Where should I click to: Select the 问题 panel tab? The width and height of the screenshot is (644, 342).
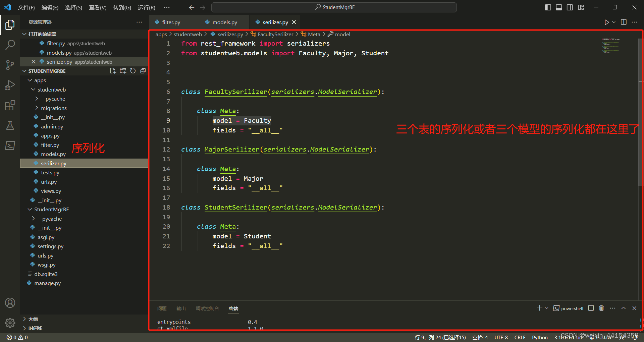(x=162, y=308)
